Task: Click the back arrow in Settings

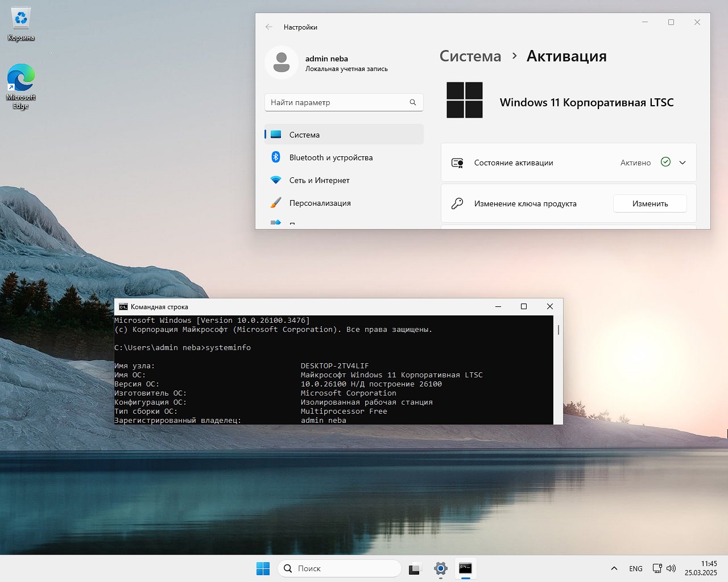Action: tap(269, 27)
